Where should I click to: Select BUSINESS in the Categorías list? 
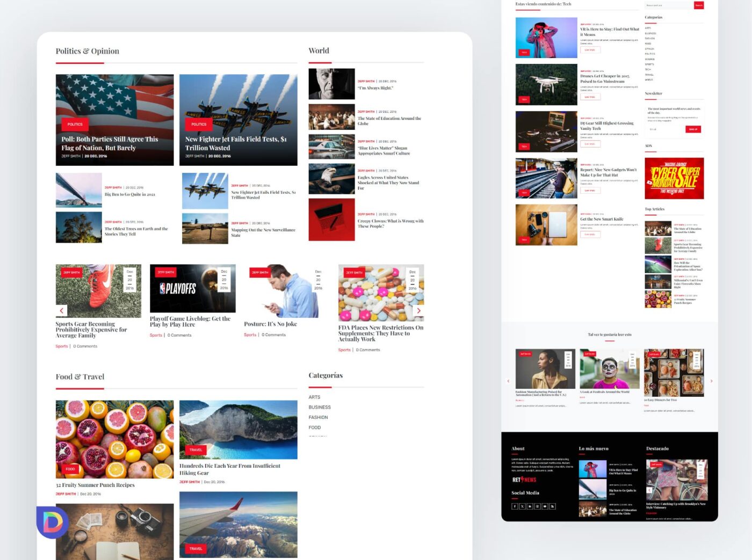[x=320, y=408]
